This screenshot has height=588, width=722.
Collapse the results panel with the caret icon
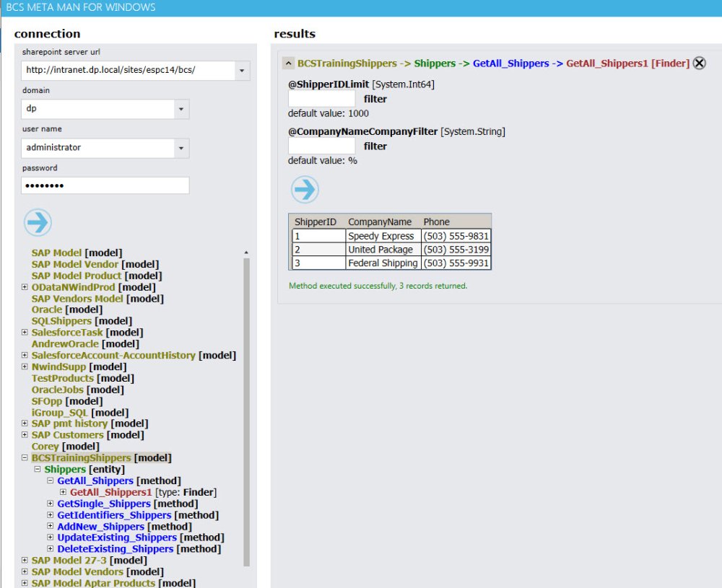287,63
